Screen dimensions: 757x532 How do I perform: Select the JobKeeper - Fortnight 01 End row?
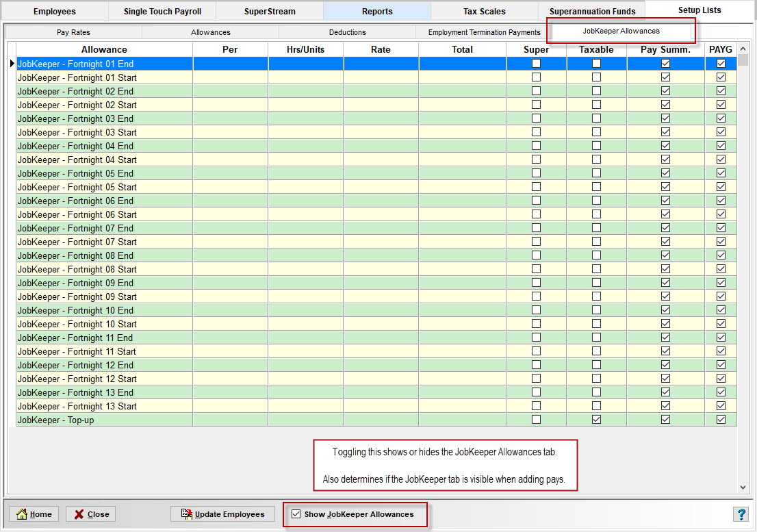tap(376, 64)
